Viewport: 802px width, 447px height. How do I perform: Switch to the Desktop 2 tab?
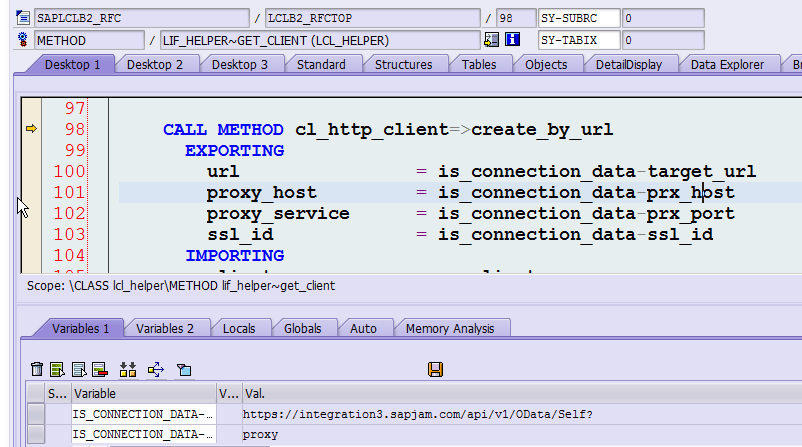pos(154,65)
